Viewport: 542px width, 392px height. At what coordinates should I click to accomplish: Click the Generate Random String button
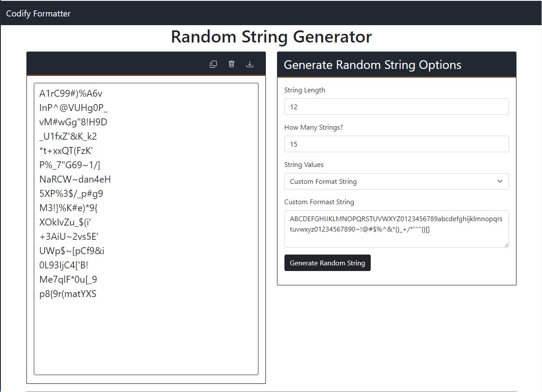click(327, 263)
